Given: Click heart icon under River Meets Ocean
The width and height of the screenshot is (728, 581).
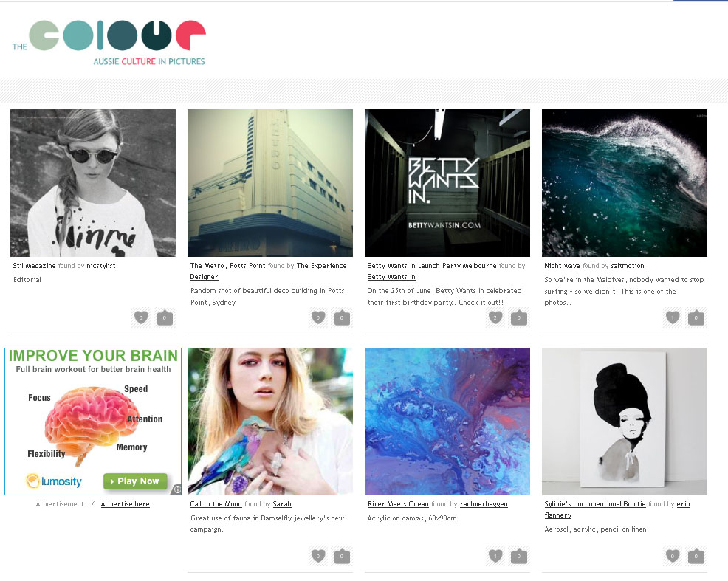Looking at the screenshot, I should tap(495, 556).
